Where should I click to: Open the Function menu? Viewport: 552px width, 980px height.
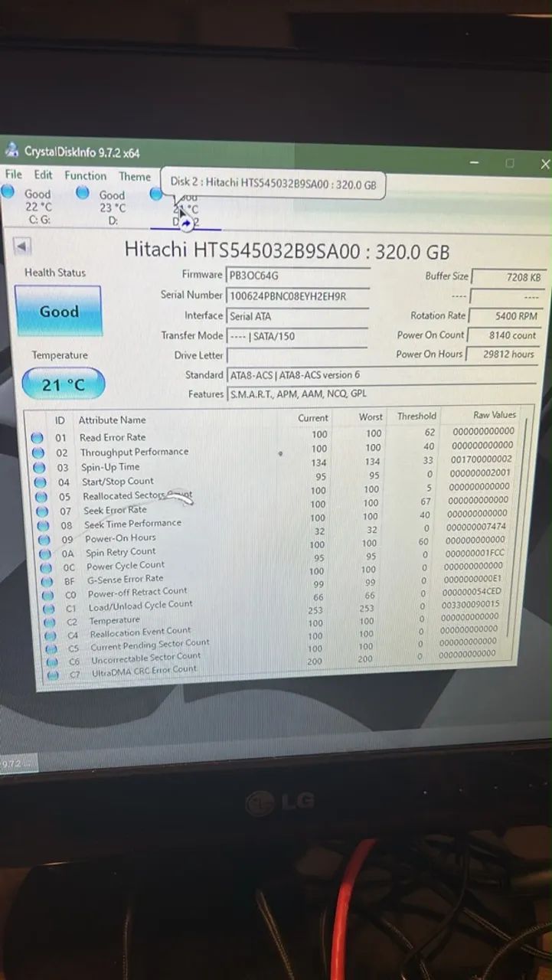(x=86, y=175)
